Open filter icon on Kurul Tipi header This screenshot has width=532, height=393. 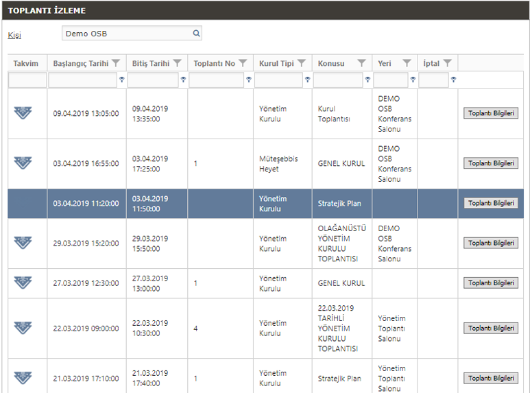(301, 63)
